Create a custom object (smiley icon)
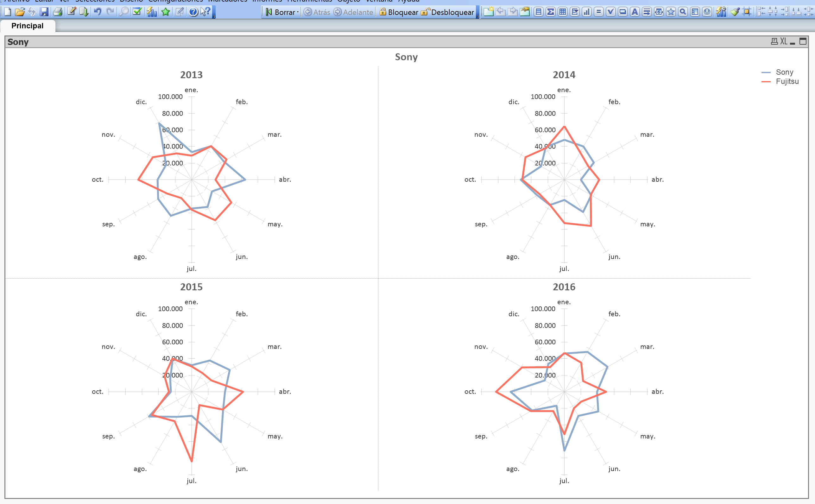The width and height of the screenshot is (815, 504). (707, 12)
